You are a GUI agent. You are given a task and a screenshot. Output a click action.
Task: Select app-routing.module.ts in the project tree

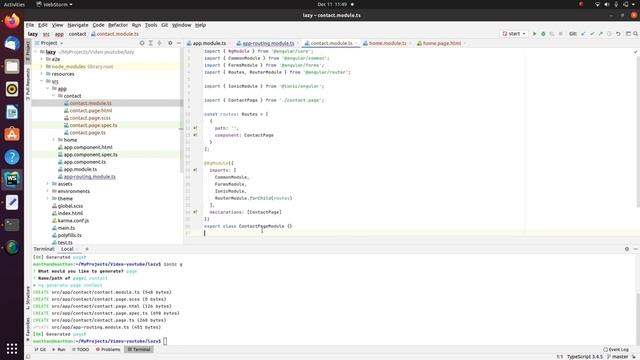(89, 177)
